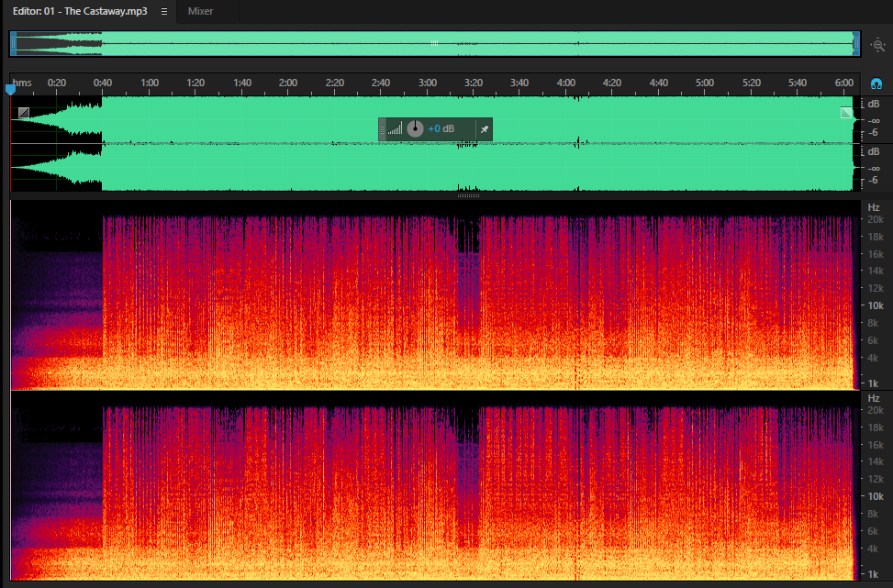Click the 1:40 mark on the ruler
Screen dimensions: 893x588
point(242,83)
